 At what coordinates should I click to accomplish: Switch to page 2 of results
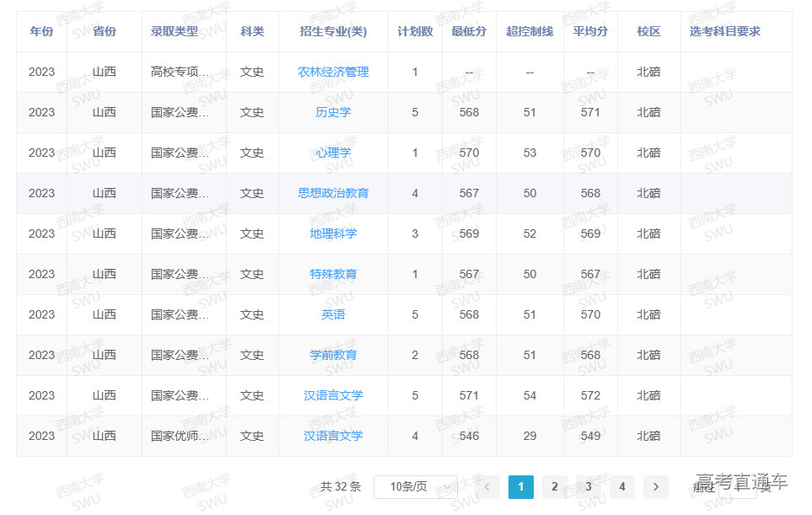(554, 486)
